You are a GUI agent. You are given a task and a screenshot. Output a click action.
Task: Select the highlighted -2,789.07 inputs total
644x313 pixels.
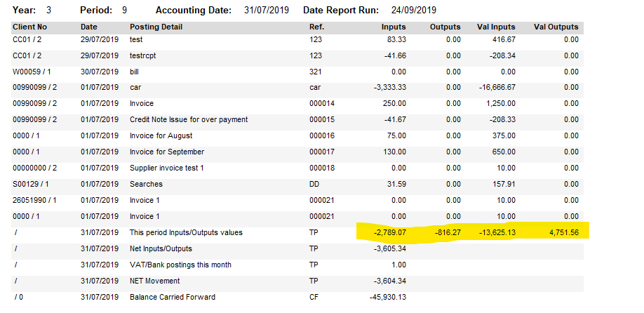click(x=390, y=232)
